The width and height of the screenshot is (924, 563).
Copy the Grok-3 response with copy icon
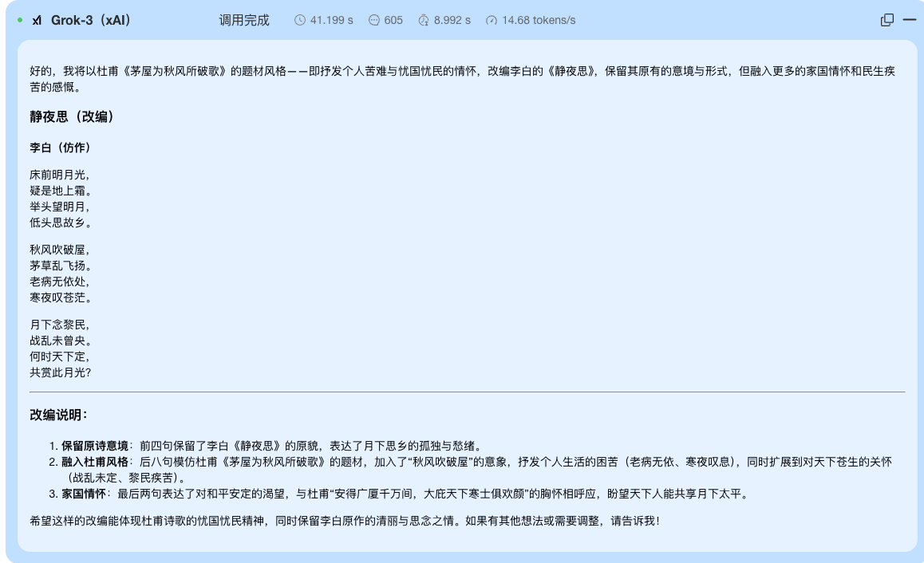click(x=886, y=21)
